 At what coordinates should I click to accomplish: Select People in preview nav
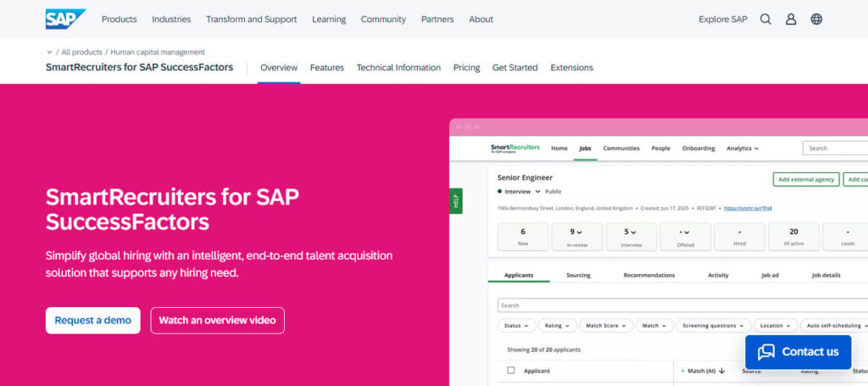point(661,148)
